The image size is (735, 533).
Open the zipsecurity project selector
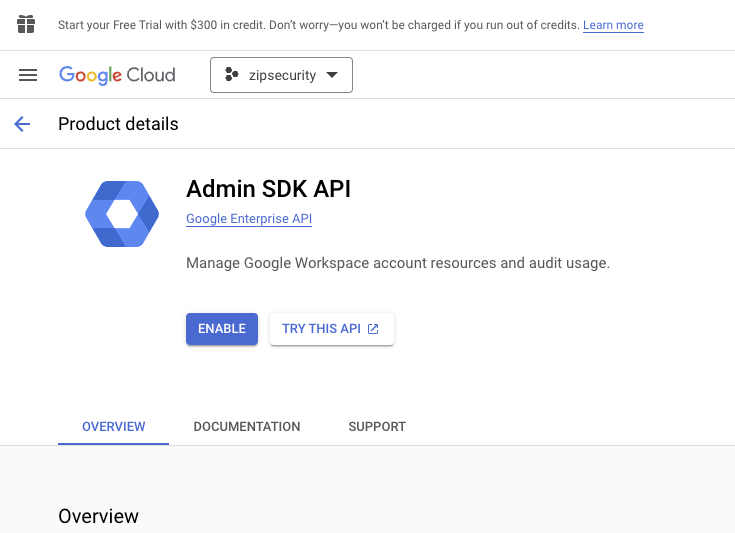click(281, 75)
